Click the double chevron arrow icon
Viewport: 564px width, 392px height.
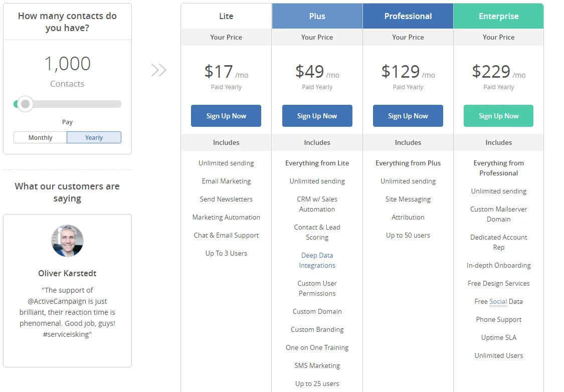click(x=158, y=70)
